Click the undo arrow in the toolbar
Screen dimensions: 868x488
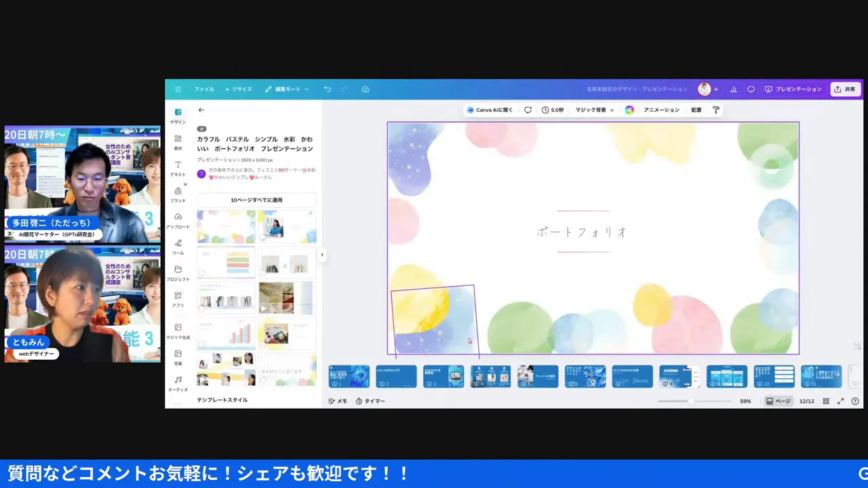point(327,89)
